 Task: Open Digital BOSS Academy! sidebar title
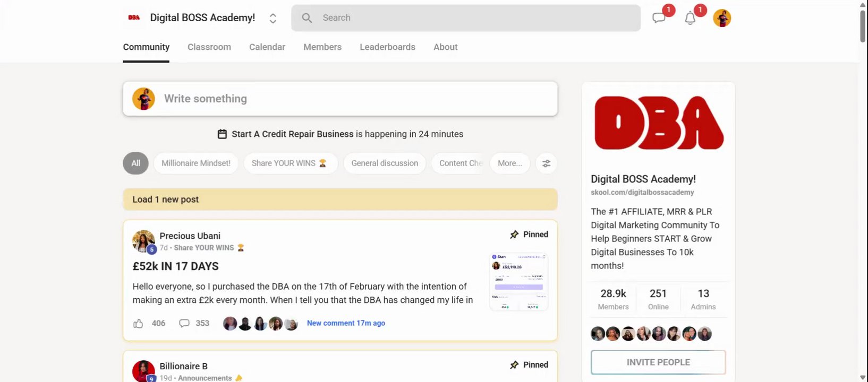643,179
